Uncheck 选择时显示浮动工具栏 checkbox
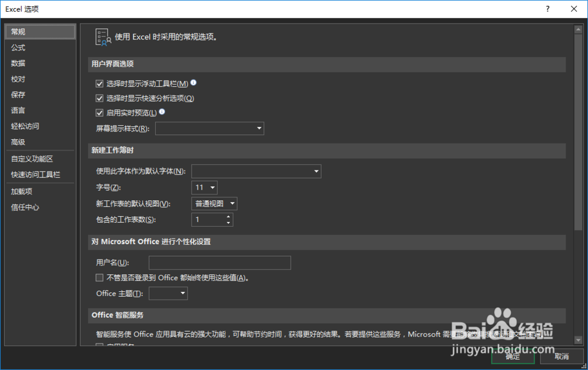 pos(99,84)
